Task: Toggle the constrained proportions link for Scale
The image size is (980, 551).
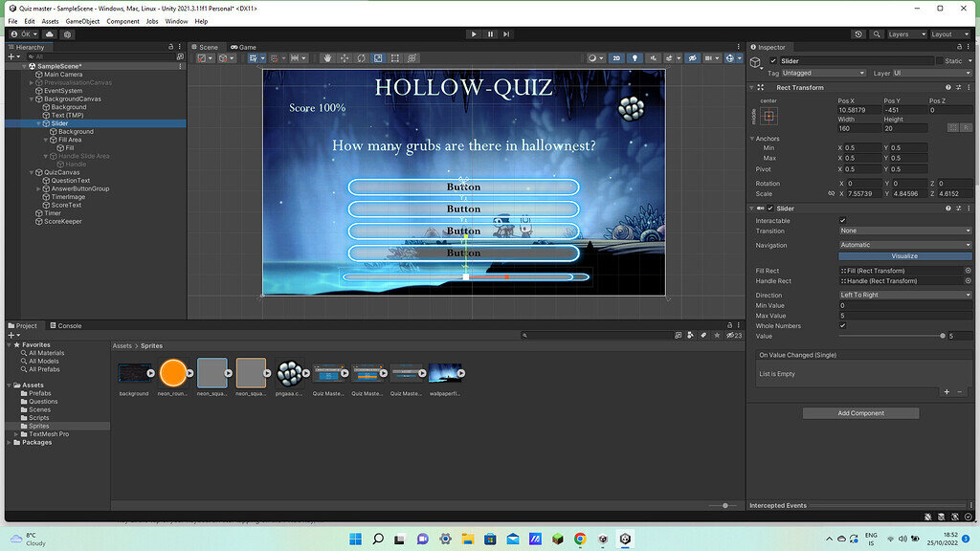Action: click(832, 193)
